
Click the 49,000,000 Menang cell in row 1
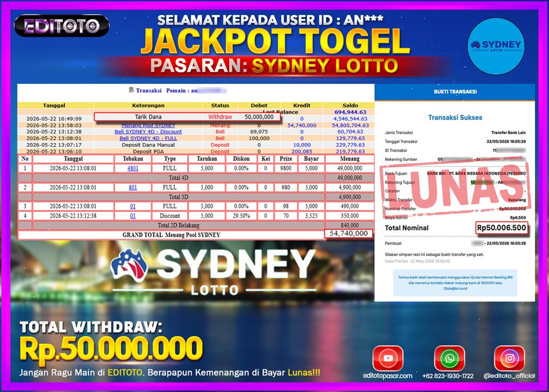[x=350, y=169]
